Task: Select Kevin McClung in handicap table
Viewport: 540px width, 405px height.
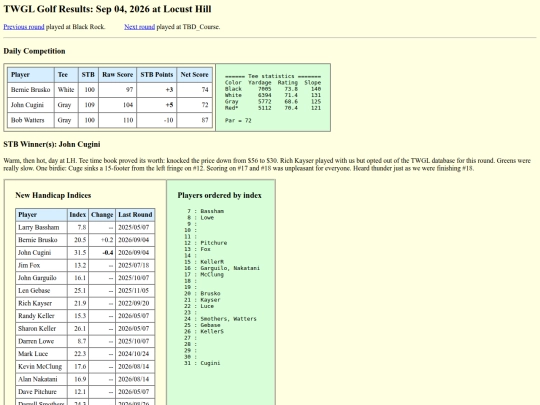Action: (x=40, y=366)
